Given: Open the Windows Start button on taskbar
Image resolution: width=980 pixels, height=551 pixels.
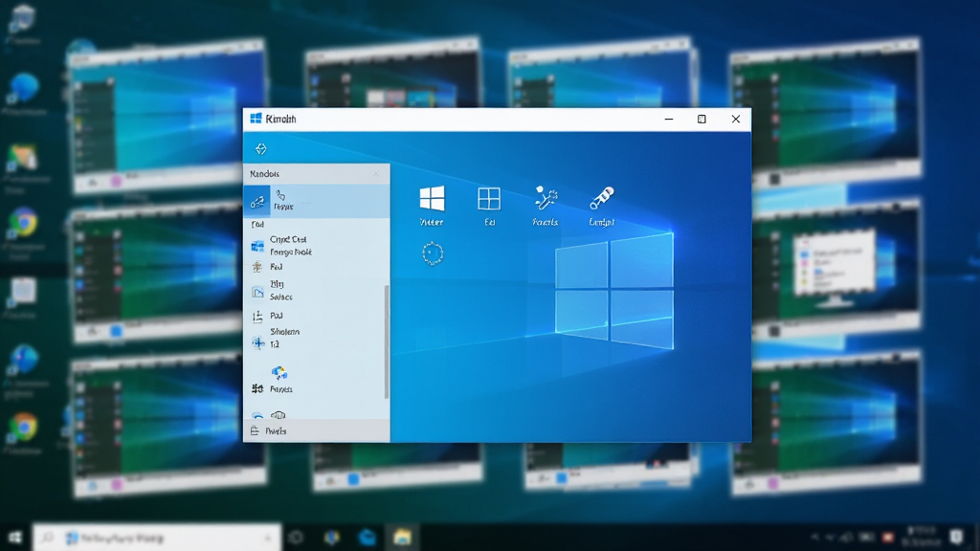Looking at the screenshot, I should [x=15, y=538].
